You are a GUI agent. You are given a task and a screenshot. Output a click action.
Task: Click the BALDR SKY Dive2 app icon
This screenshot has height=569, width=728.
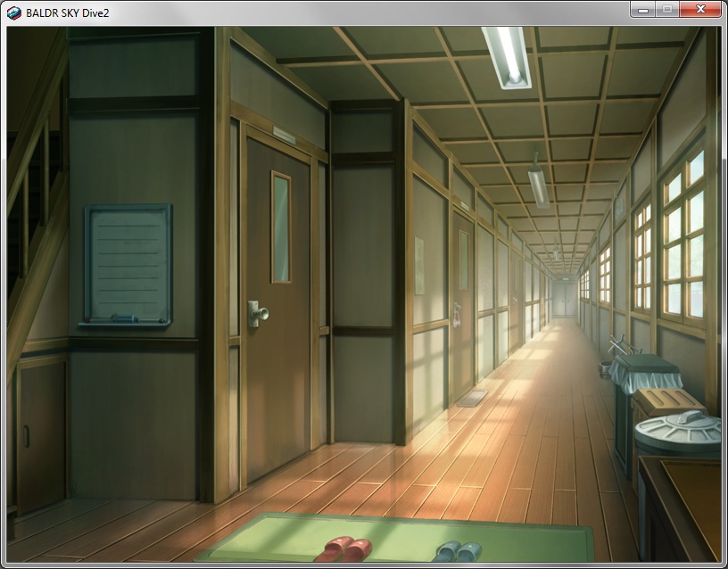(x=14, y=13)
